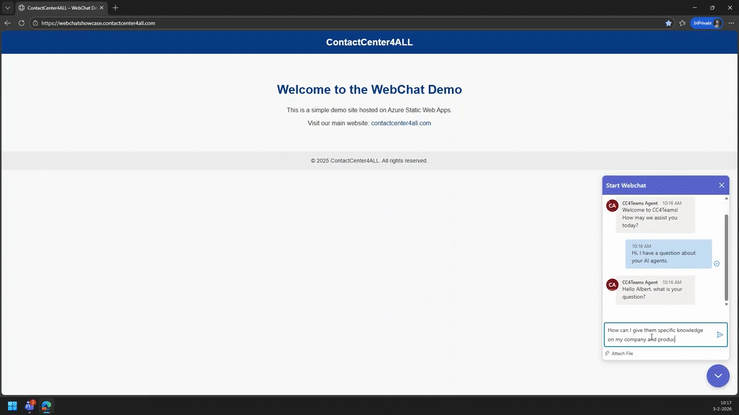Click the Hello Albert message bubble
The width and height of the screenshot is (739, 415).
(655, 290)
